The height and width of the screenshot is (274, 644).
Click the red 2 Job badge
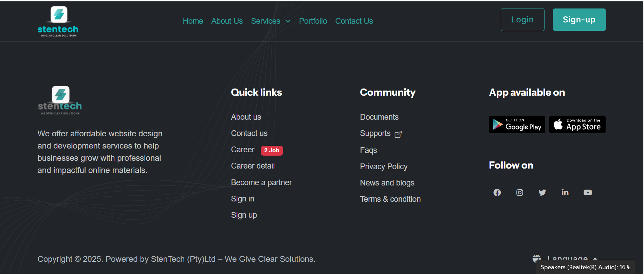pos(272,150)
